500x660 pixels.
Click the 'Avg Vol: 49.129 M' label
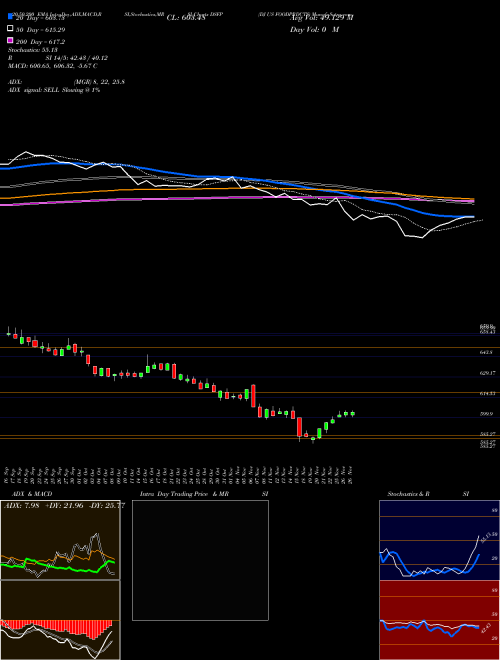pyautogui.click(x=322, y=18)
